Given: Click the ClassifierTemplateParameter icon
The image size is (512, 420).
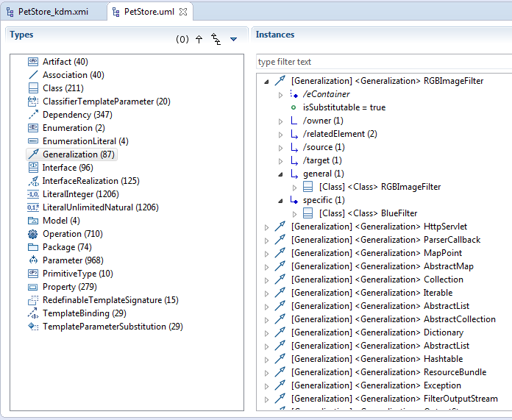Looking at the screenshot, I should pyautogui.click(x=33, y=102).
